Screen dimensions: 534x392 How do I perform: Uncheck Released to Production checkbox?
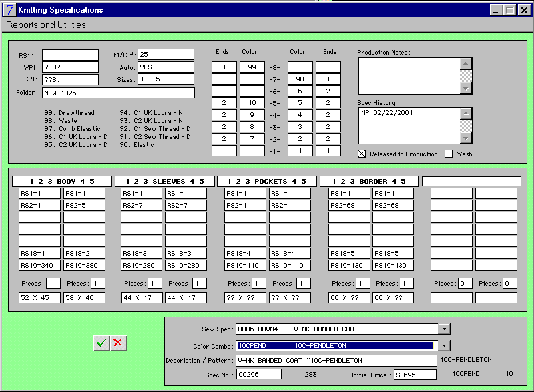pos(362,154)
